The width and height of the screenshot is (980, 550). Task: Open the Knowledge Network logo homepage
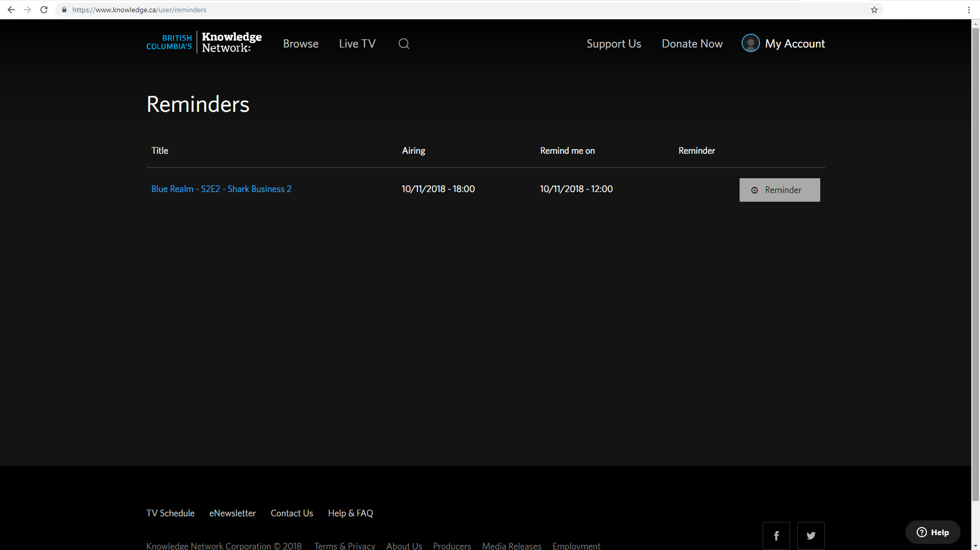tap(204, 43)
